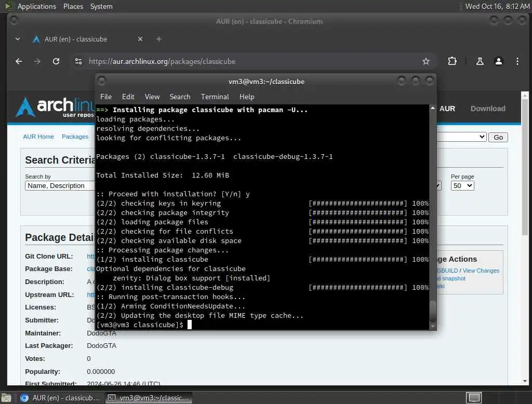Open the terminal Search menu
This screenshot has width=532, height=404.
tap(180, 97)
